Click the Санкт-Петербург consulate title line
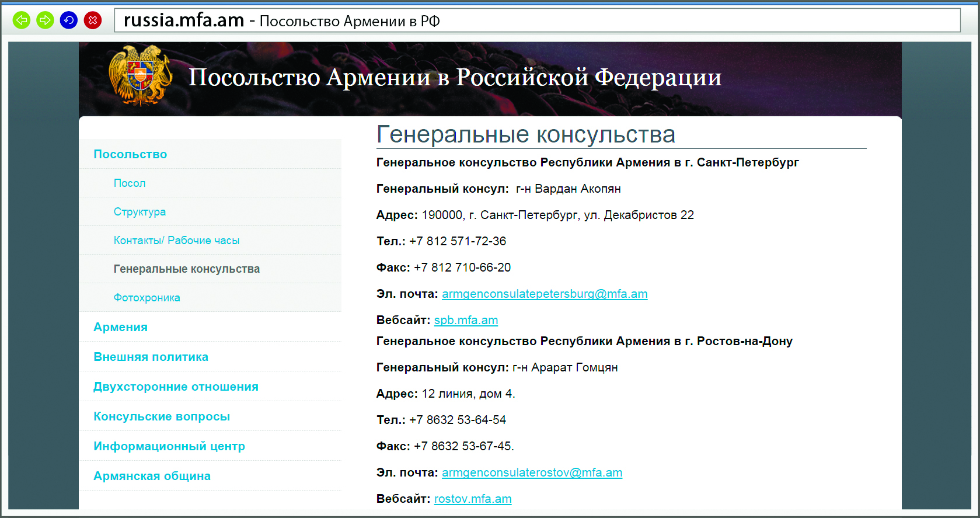 pyautogui.click(x=588, y=162)
